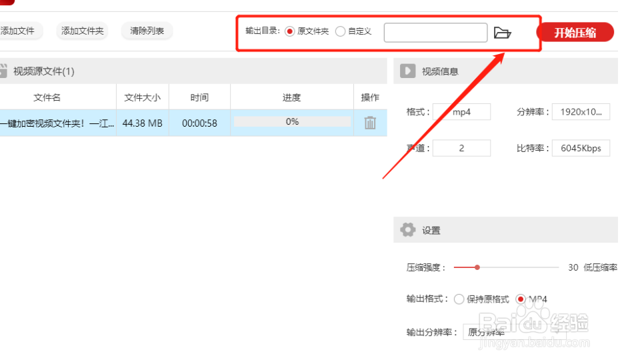Click the 添加文件 button
The height and width of the screenshot is (364, 624).
click(20, 31)
